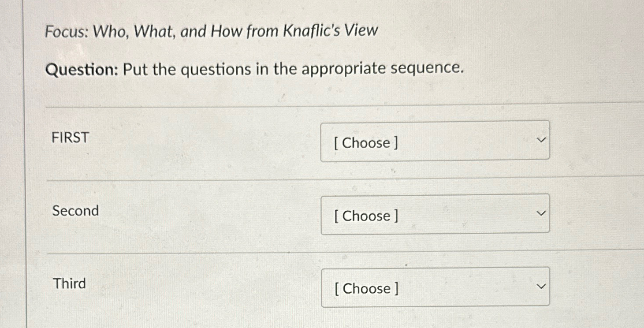
Task: Select the Second label
Action: [x=75, y=211]
